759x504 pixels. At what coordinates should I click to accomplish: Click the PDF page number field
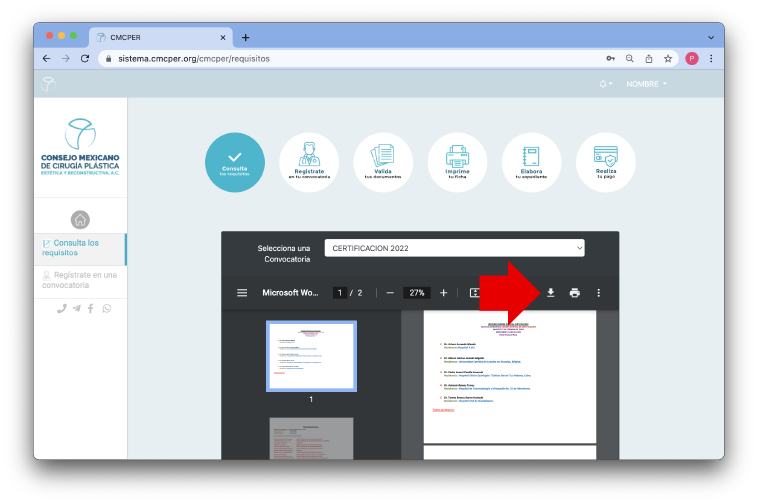tap(341, 293)
